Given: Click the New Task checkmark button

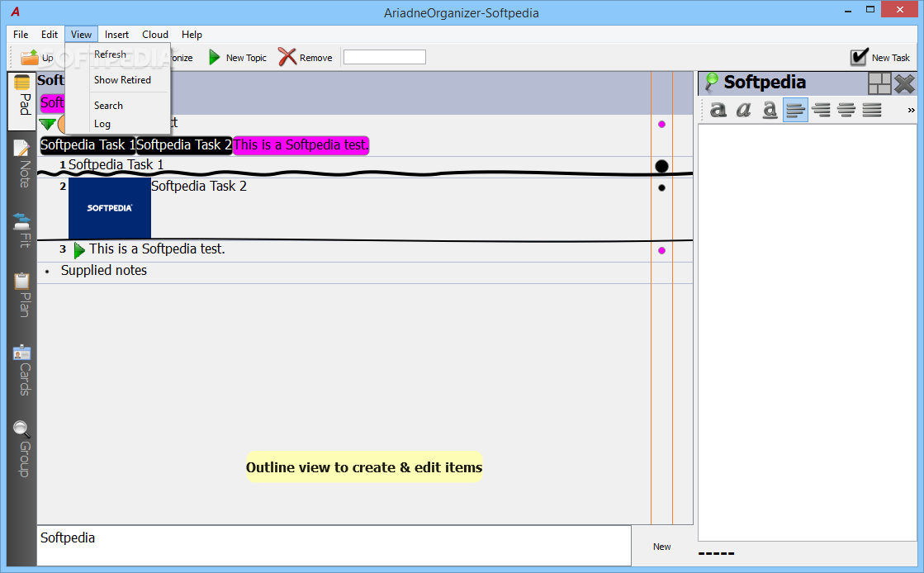Looking at the screenshot, I should [x=880, y=57].
